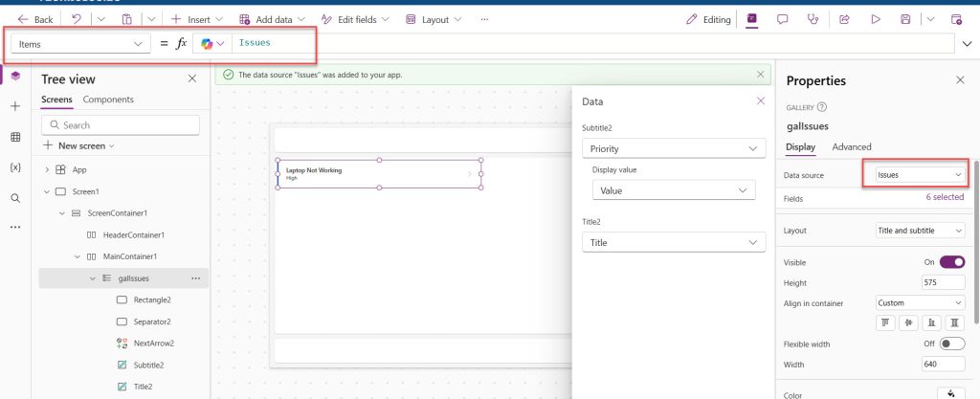Click the Copilot icon in the top toolbar

[752, 19]
